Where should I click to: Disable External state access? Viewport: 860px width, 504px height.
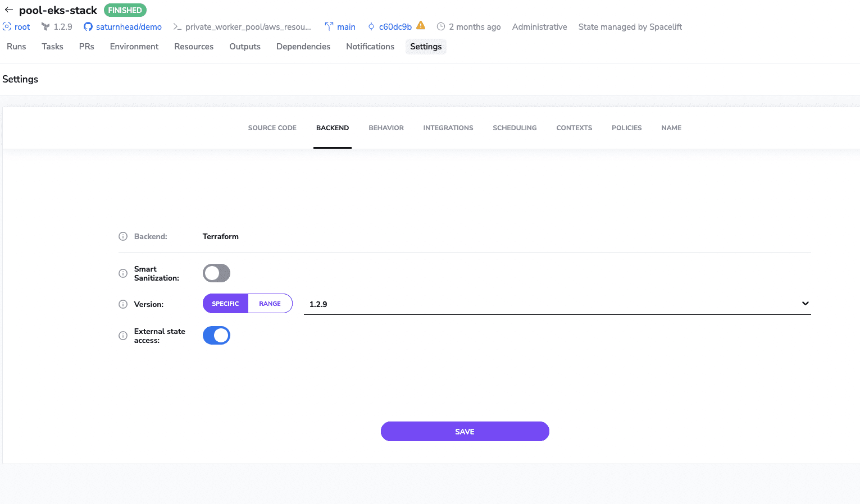216,335
